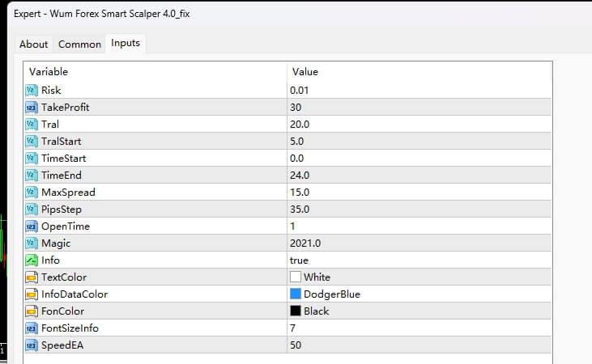Click the FonColor variable name

point(62,311)
